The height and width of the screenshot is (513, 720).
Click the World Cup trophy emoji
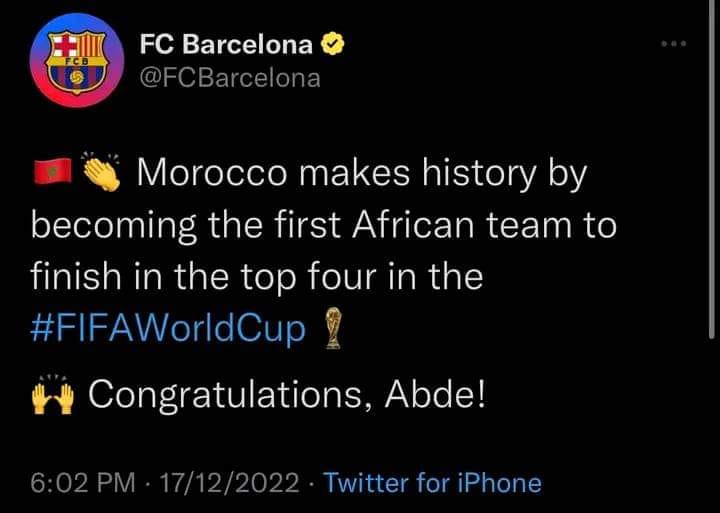(333, 328)
